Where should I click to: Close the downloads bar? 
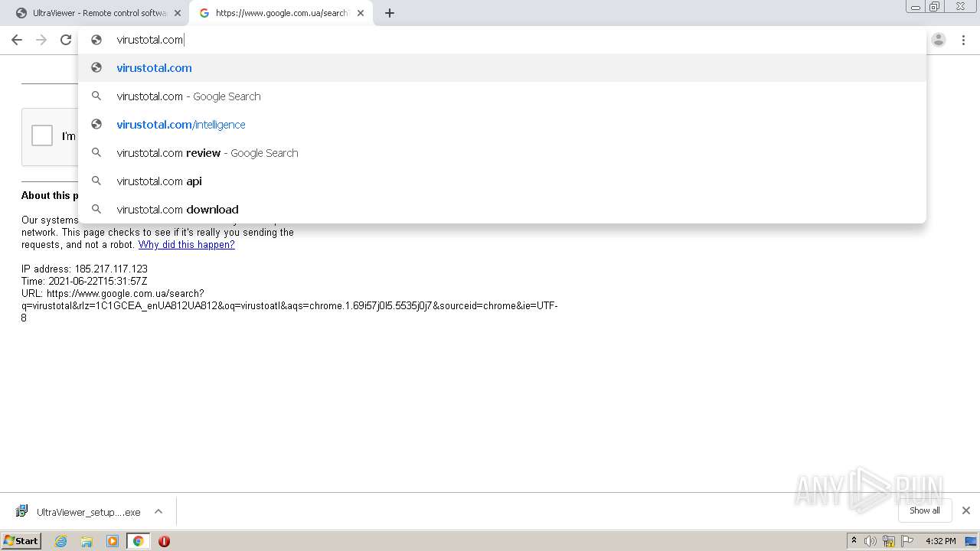(x=966, y=510)
